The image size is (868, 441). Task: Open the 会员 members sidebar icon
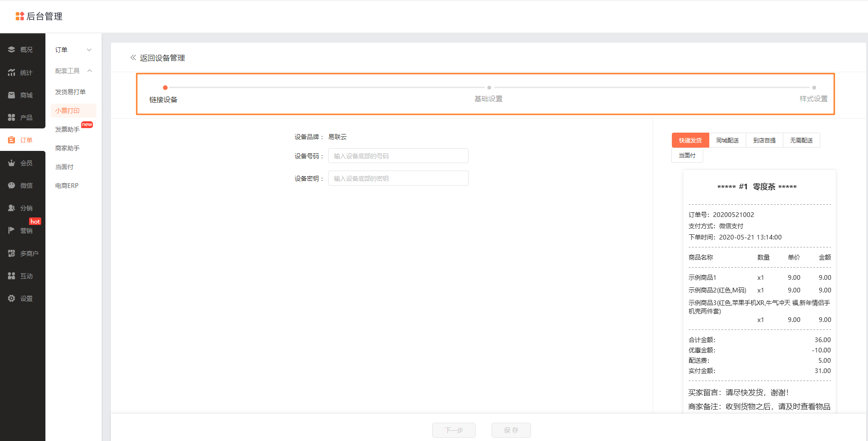click(x=12, y=163)
